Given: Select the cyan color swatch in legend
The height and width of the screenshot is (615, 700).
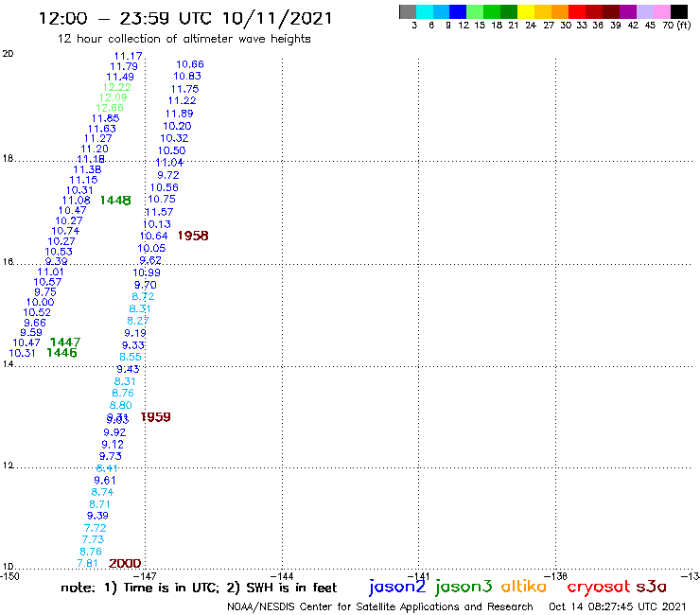Looking at the screenshot, I should [x=425, y=11].
